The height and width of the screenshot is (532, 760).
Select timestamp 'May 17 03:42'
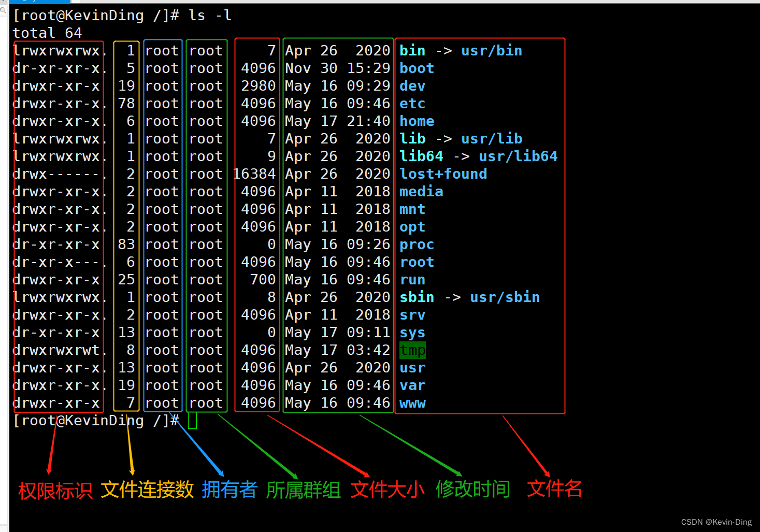click(x=337, y=350)
